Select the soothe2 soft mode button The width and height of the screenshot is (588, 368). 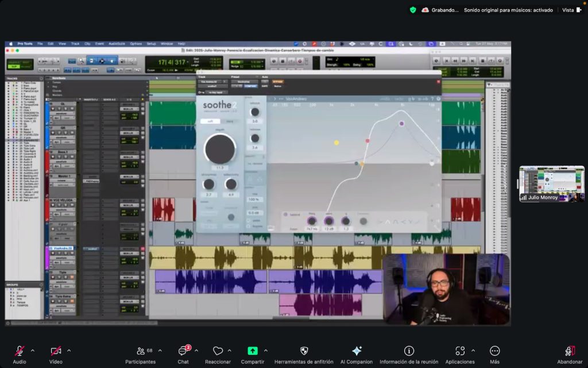[x=211, y=121]
